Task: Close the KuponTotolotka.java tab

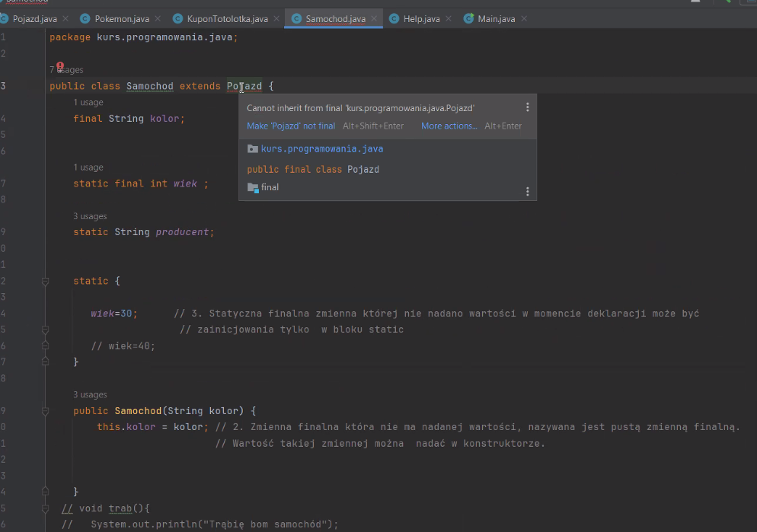Action: coord(276,18)
